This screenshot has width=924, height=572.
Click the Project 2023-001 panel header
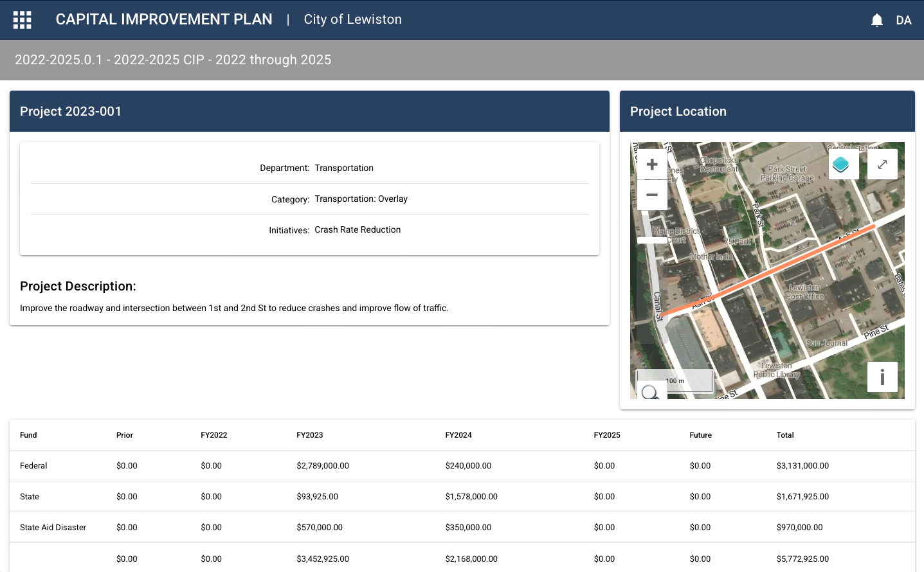tap(69, 111)
